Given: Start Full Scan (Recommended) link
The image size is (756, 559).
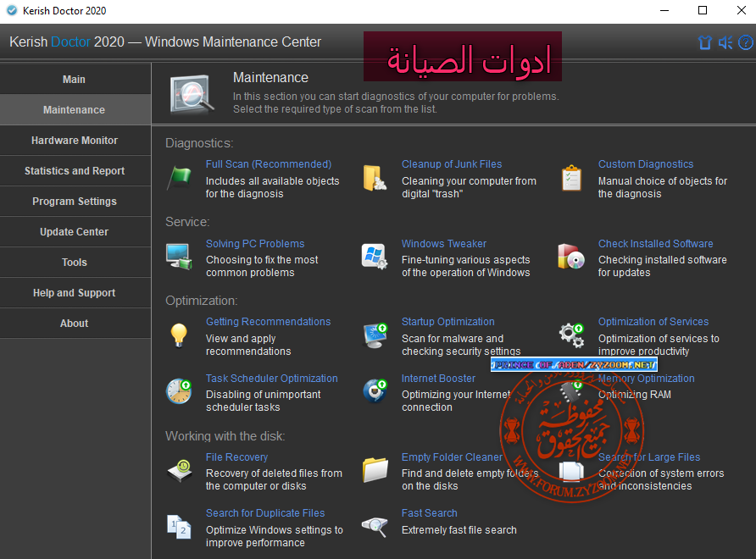Looking at the screenshot, I should (269, 164).
